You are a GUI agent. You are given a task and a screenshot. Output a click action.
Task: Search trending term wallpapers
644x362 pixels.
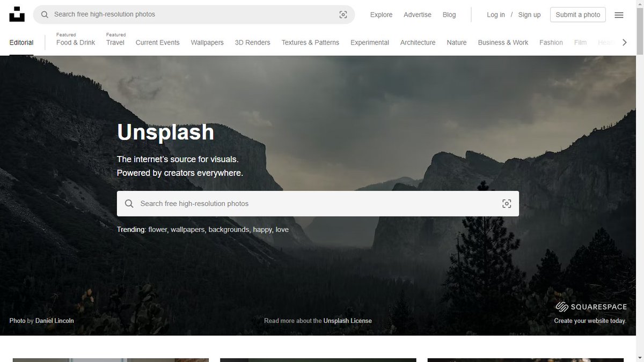pos(188,230)
